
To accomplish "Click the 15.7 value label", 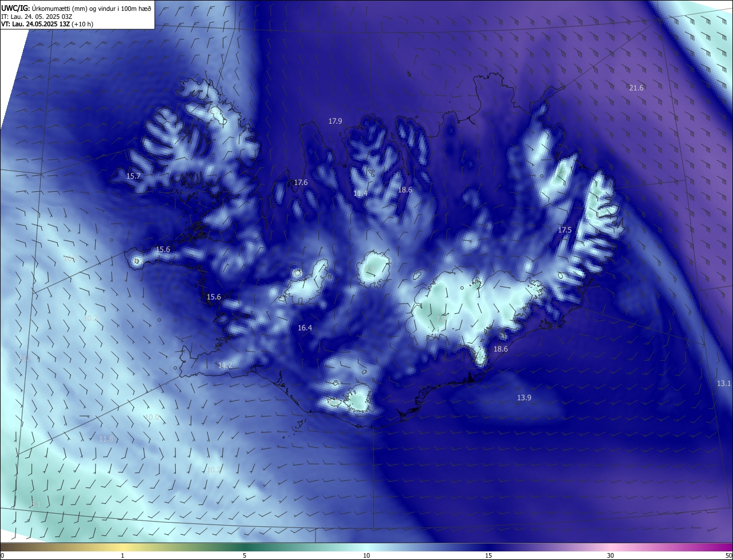I will click(133, 176).
